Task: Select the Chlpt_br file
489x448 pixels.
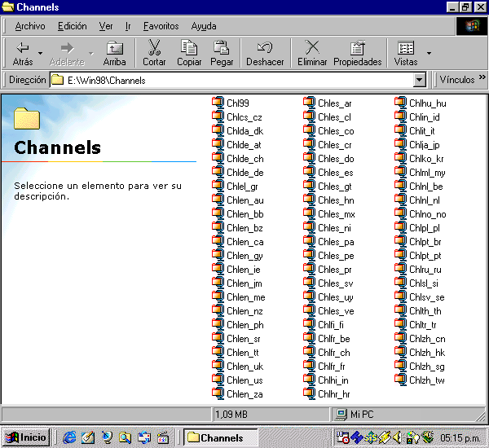Action: 418,242
